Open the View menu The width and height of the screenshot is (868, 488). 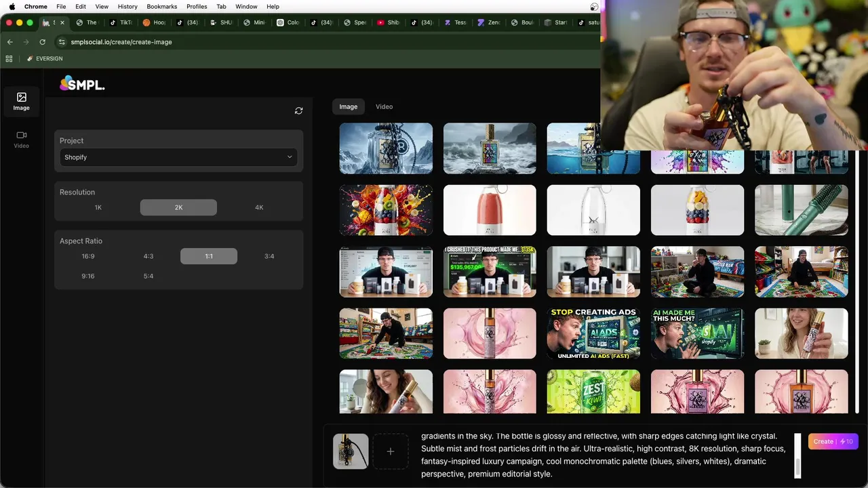click(102, 6)
